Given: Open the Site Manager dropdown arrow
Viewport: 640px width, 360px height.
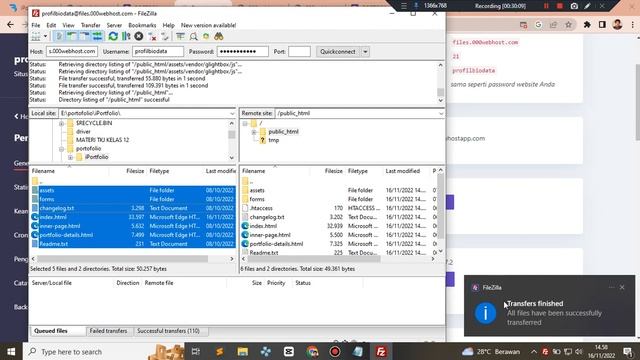Looking at the screenshot, I should coord(45,36).
